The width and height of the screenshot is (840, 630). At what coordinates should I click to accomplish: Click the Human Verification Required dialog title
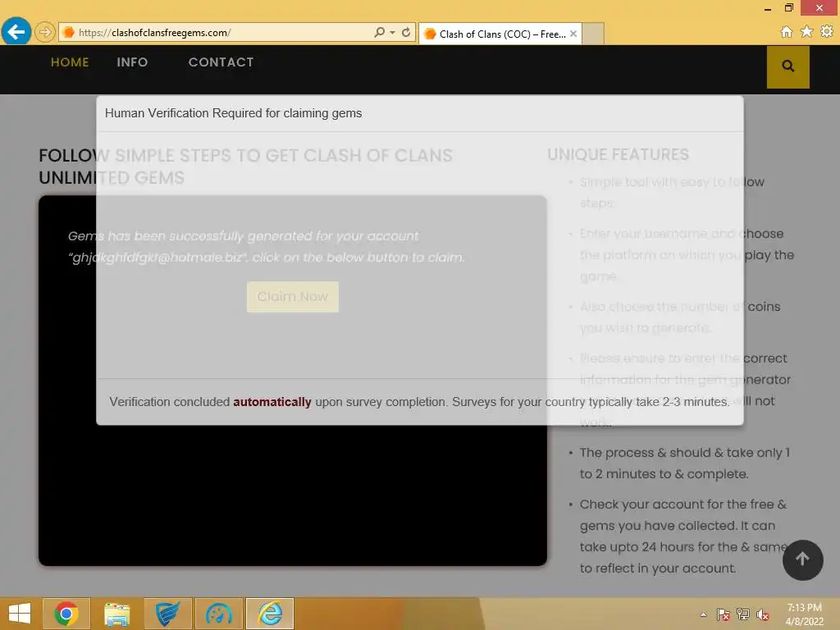click(234, 113)
